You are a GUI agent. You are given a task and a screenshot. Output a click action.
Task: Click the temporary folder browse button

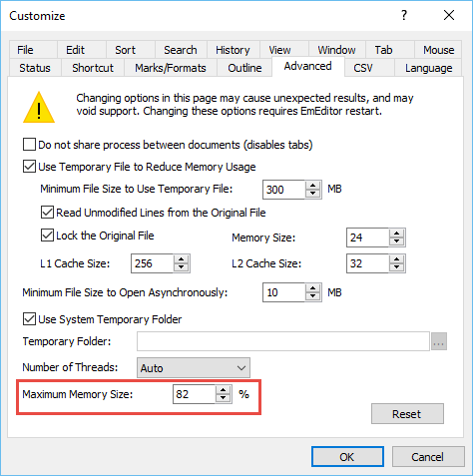pyautogui.click(x=439, y=341)
